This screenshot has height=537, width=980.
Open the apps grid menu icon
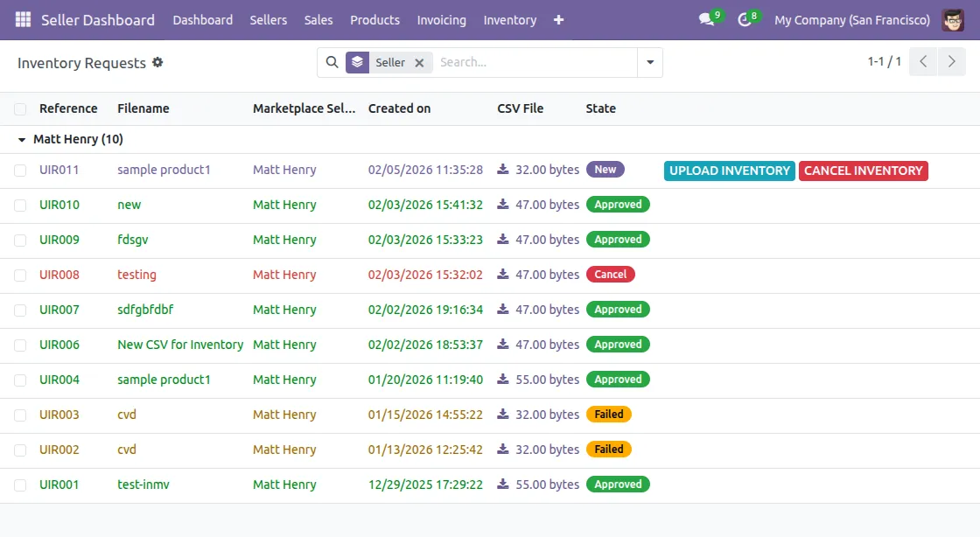click(x=23, y=19)
